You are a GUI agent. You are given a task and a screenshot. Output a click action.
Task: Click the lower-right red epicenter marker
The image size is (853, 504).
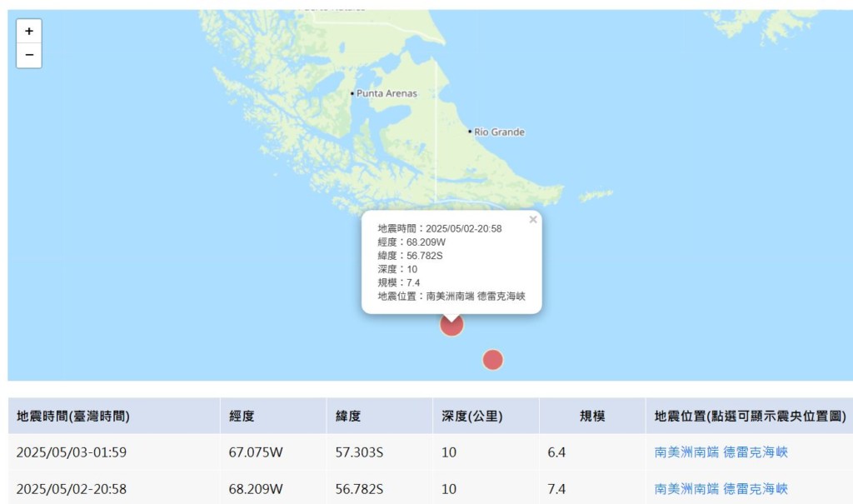493,360
